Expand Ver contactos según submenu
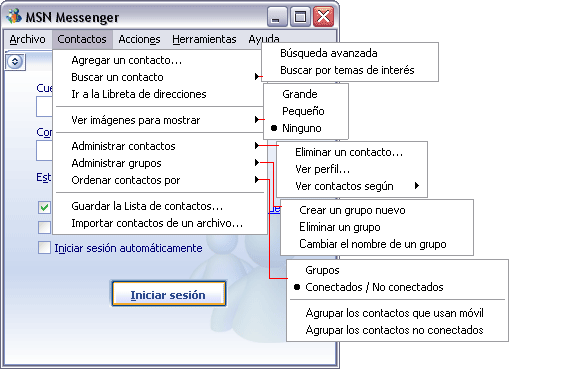Image resolution: width=566 pixels, height=369 pixels. (x=352, y=186)
